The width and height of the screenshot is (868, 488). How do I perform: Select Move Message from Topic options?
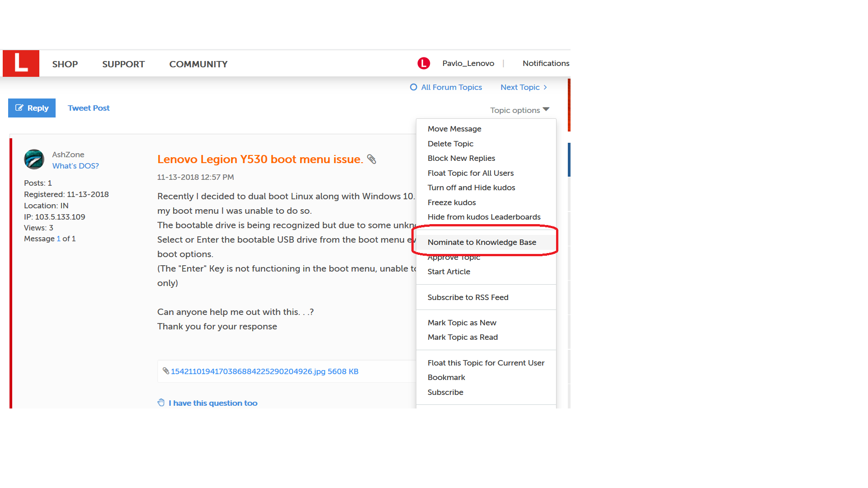(454, 129)
